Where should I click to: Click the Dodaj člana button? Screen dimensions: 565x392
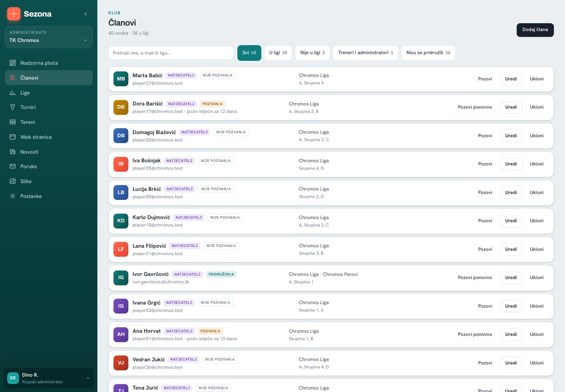535,30
